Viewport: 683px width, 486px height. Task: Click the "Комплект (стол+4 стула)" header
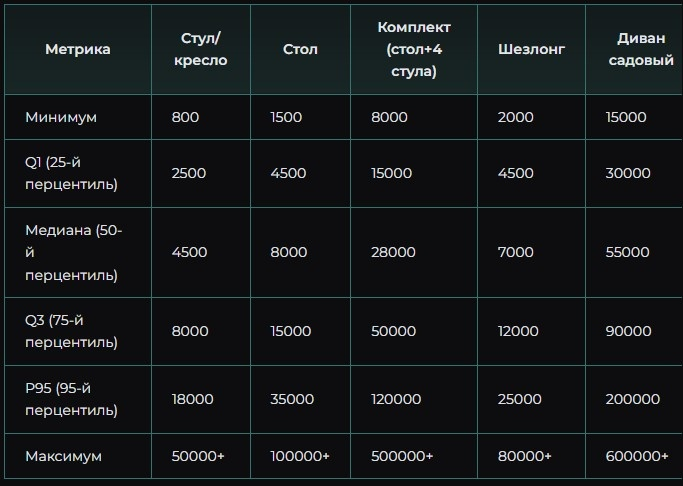click(x=414, y=49)
